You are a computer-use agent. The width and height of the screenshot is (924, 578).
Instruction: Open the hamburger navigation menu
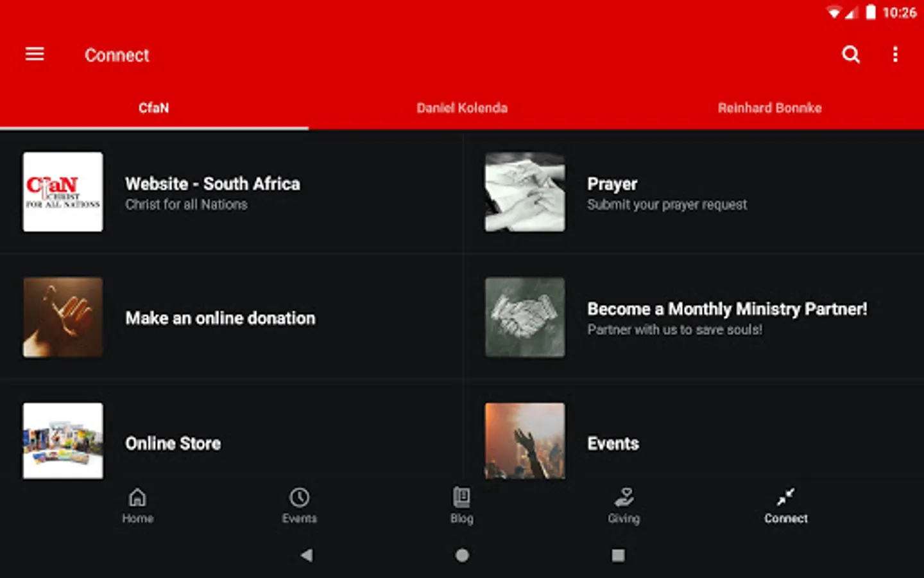tap(35, 55)
